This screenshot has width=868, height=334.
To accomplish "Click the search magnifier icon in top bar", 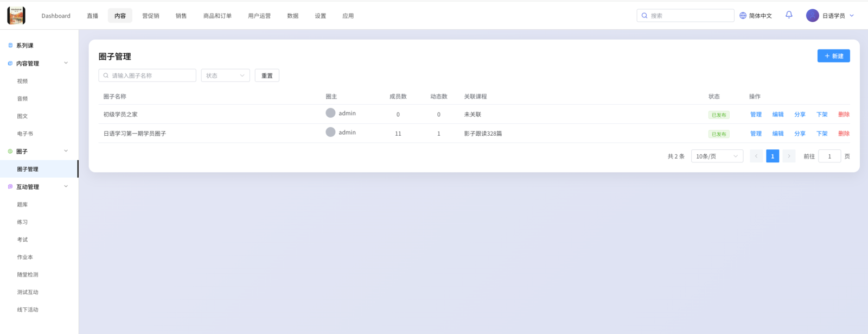I will pos(644,16).
